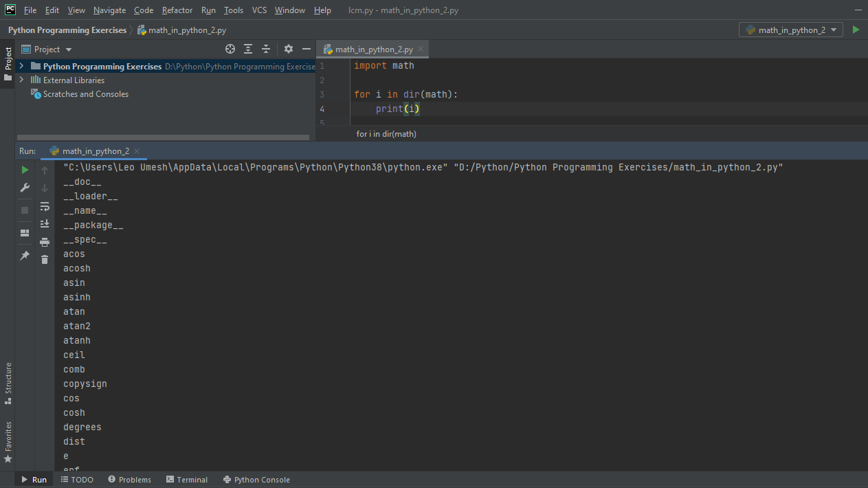
Task: Rerun program with green arrow in Run panel
Action: (x=25, y=170)
